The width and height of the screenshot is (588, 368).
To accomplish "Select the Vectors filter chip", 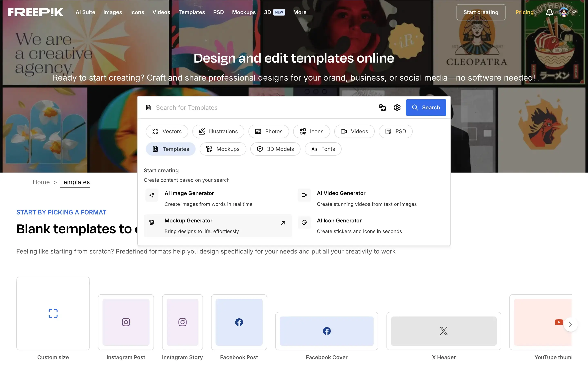I will [x=167, y=131].
